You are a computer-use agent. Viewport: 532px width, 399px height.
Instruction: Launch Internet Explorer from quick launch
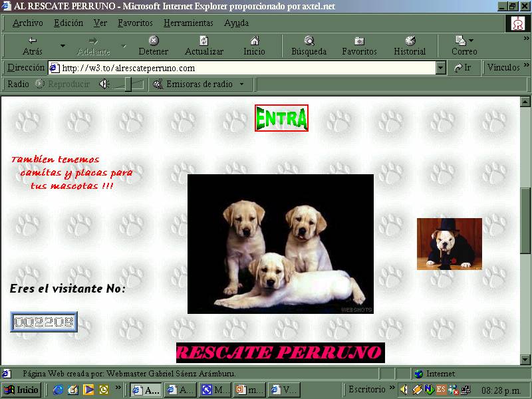click(x=59, y=390)
